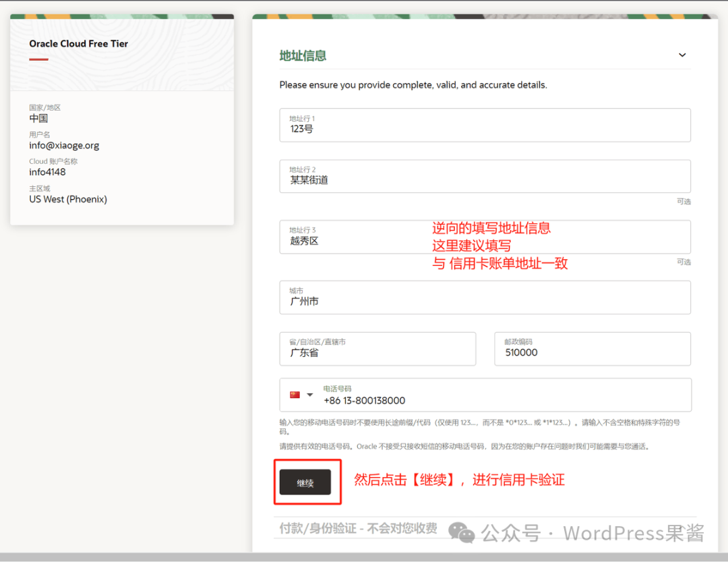728x562 pixels.
Task: Click the 电话号码 input field
Action: [x=485, y=395]
